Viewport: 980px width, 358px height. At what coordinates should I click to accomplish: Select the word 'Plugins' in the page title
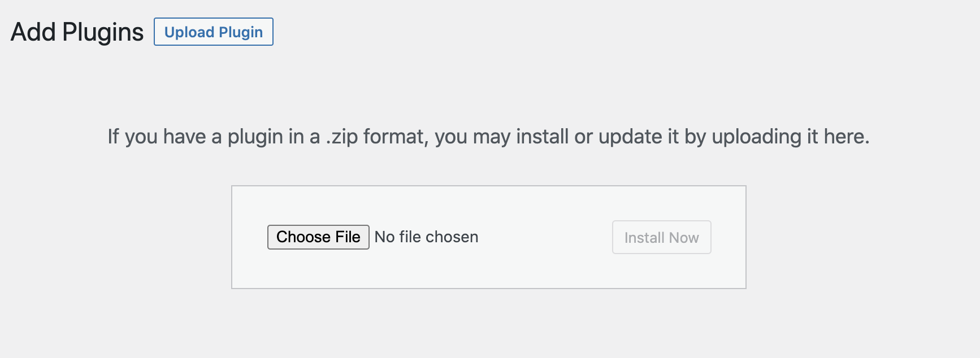coord(103,32)
